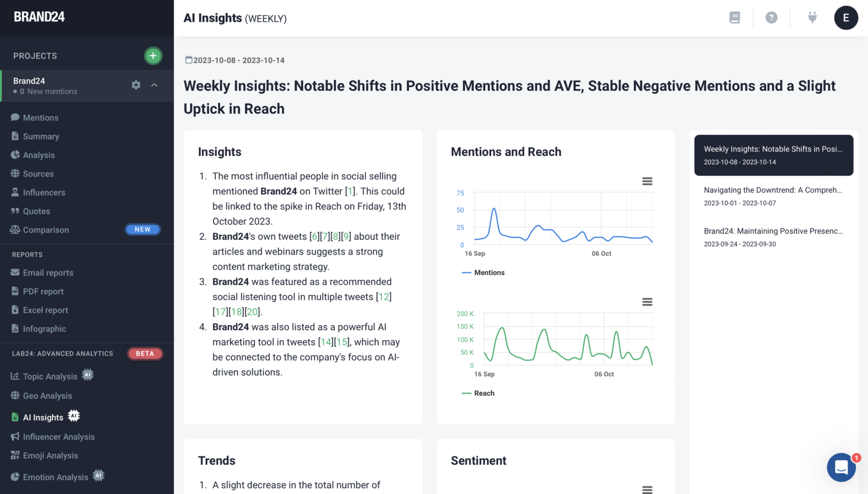
Task: Collapse the Brand24 project with the chevron
Action: (x=154, y=85)
